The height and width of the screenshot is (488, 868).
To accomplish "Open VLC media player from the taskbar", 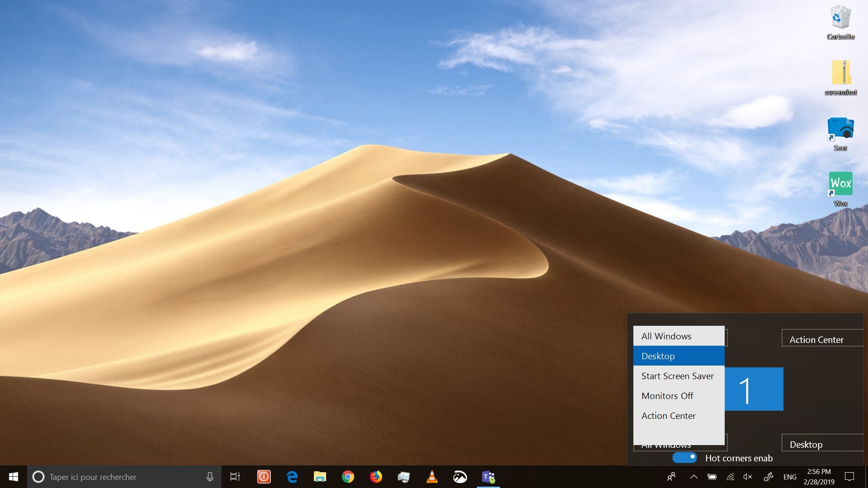I will pyautogui.click(x=432, y=477).
